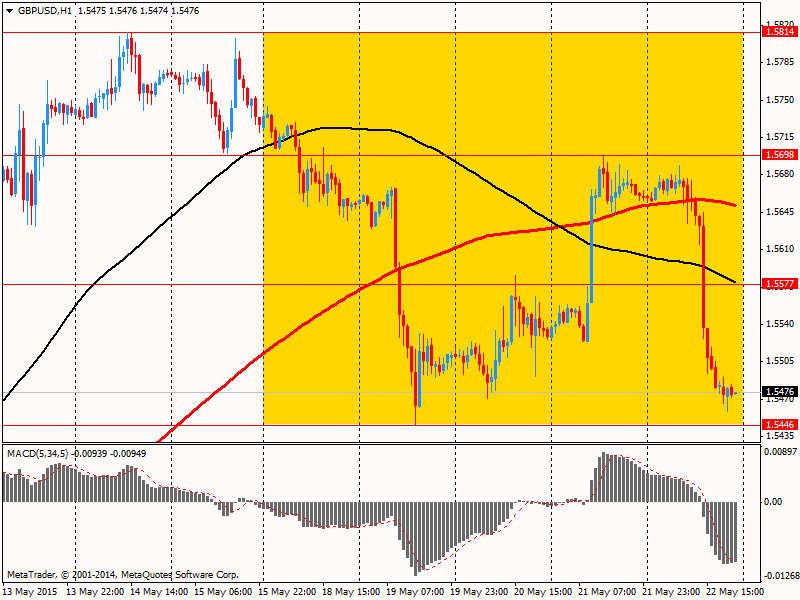Click the 0.00897 MACD scale value
Image resolution: width=800 pixels, height=600 pixels.
coord(780,452)
